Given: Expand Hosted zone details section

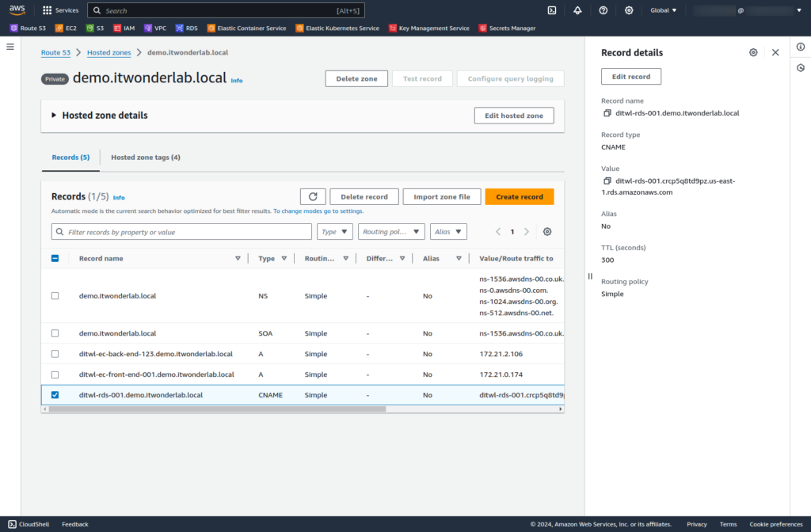Looking at the screenshot, I should [54, 116].
